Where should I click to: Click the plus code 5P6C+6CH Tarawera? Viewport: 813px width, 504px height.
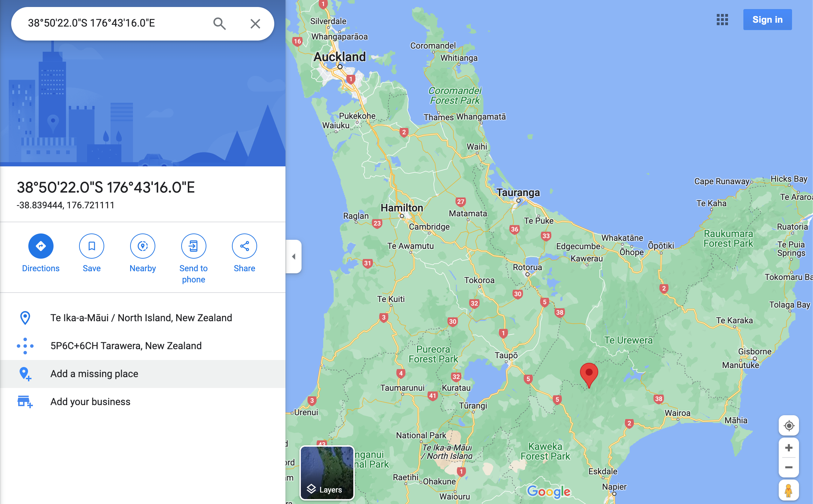[126, 346]
